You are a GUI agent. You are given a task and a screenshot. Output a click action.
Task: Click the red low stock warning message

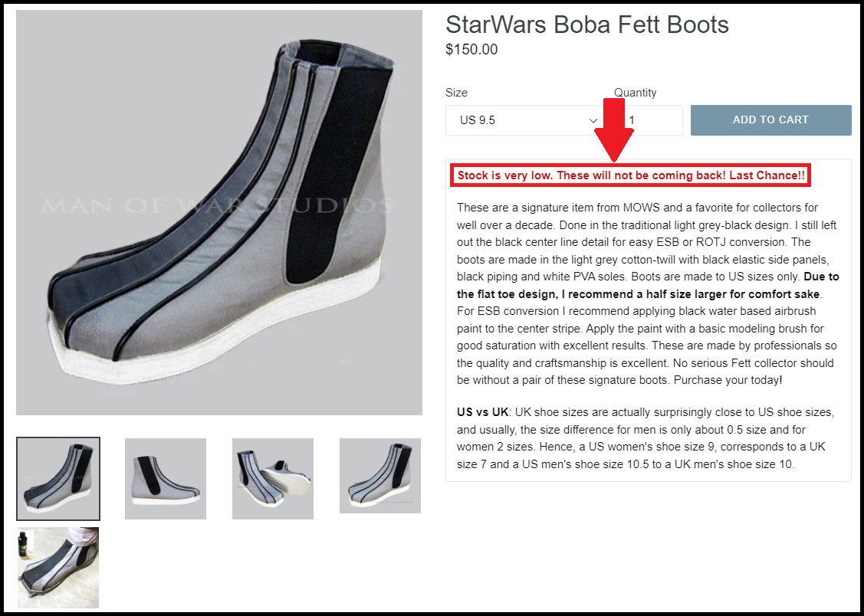[x=631, y=175]
